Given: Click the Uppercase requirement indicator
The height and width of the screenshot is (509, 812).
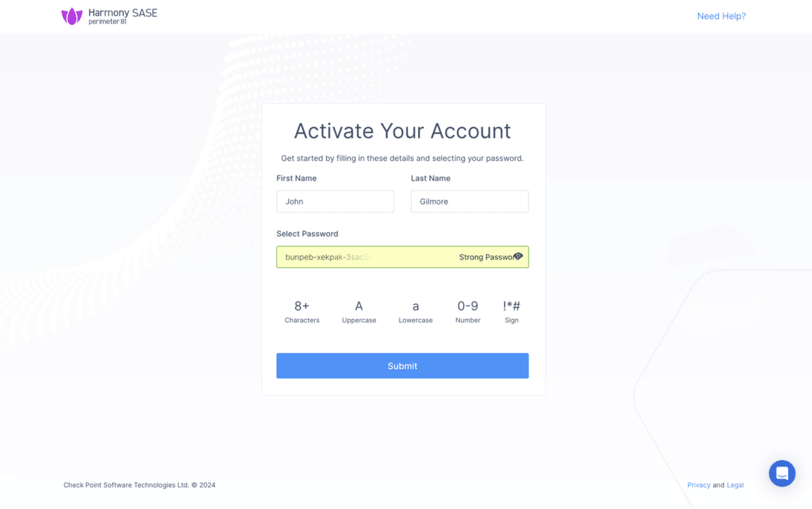Looking at the screenshot, I should point(359,311).
